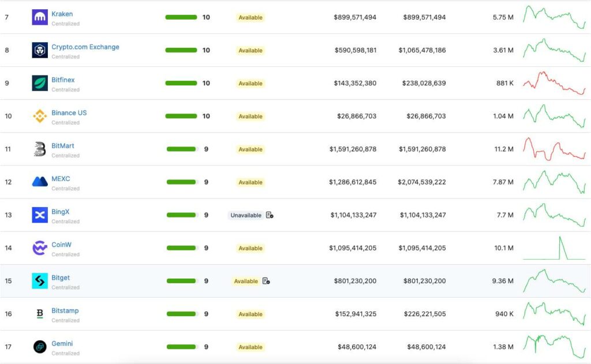The width and height of the screenshot is (591, 364).
Task: Click the Available badge in BitMart row
Action: click(x=250, y=149)
